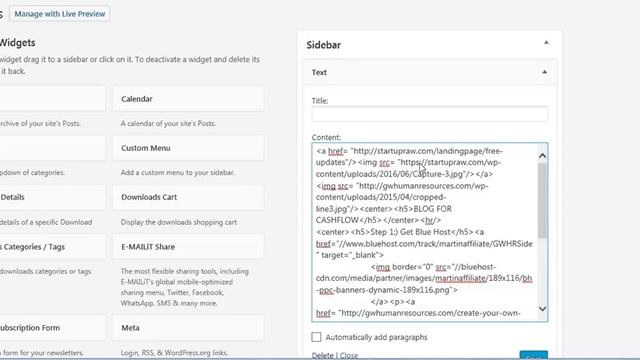The height and width of the screenshot is (360, 640).
Task: Select the Subscription Form widget
Action: pyautogui.click(x=53, y=328)
